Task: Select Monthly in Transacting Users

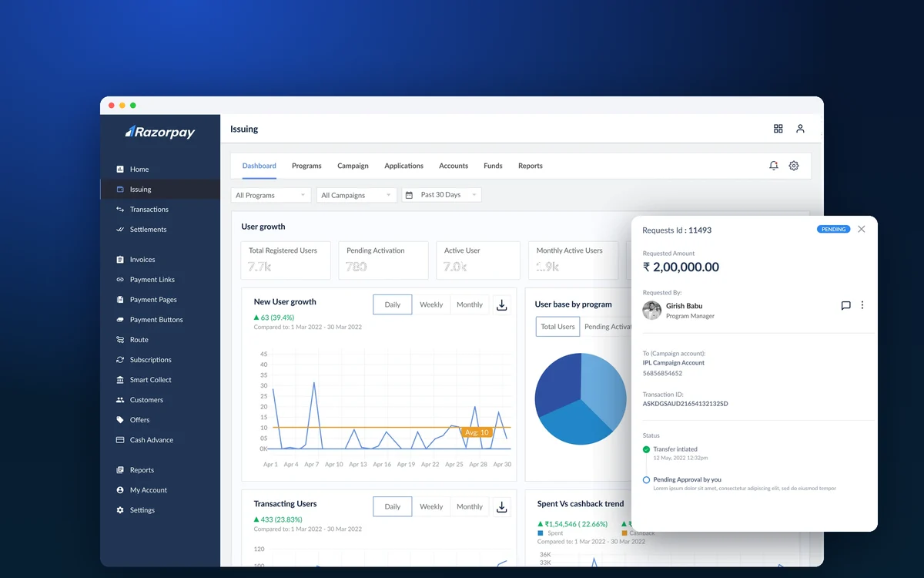Action: 470,506
